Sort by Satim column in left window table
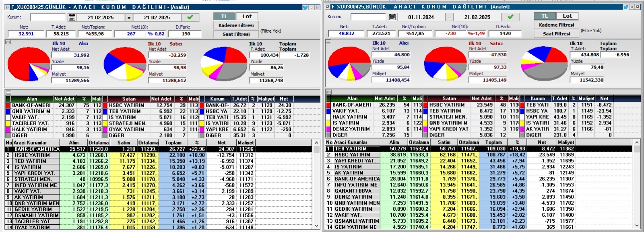This screenshot has width=644, height=232. tap(124, 143)
